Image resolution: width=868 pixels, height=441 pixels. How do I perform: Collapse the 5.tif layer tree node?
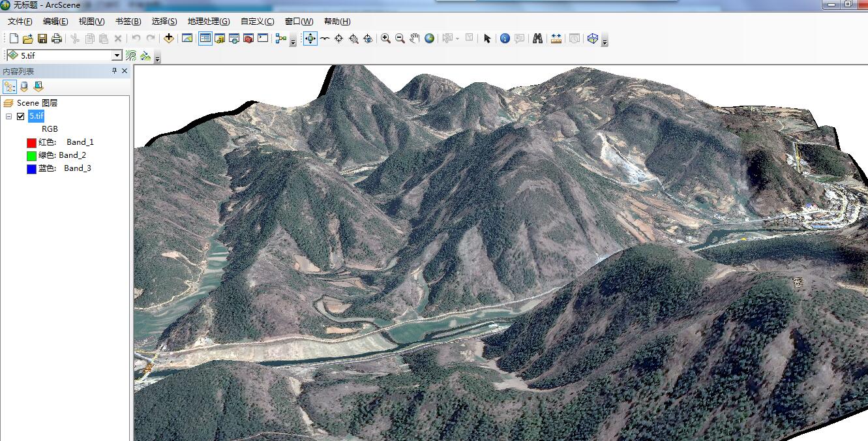(8, 116)
